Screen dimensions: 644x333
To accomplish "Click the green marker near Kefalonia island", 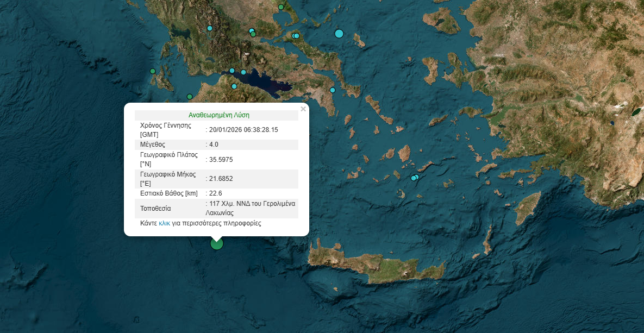I will (153, 71).
